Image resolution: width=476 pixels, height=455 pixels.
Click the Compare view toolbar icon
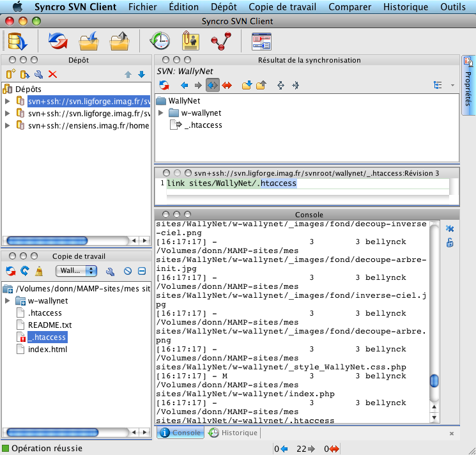coord(261,42)
